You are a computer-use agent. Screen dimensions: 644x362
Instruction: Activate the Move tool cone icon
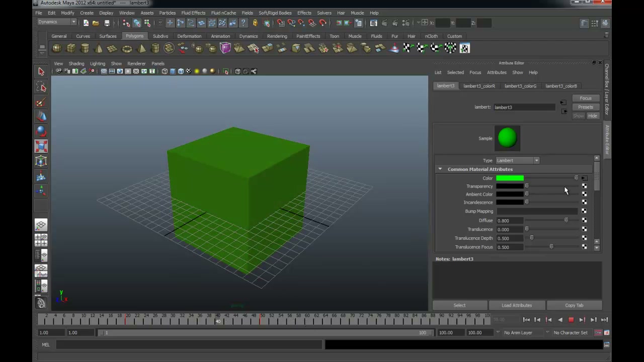(41, 117)
